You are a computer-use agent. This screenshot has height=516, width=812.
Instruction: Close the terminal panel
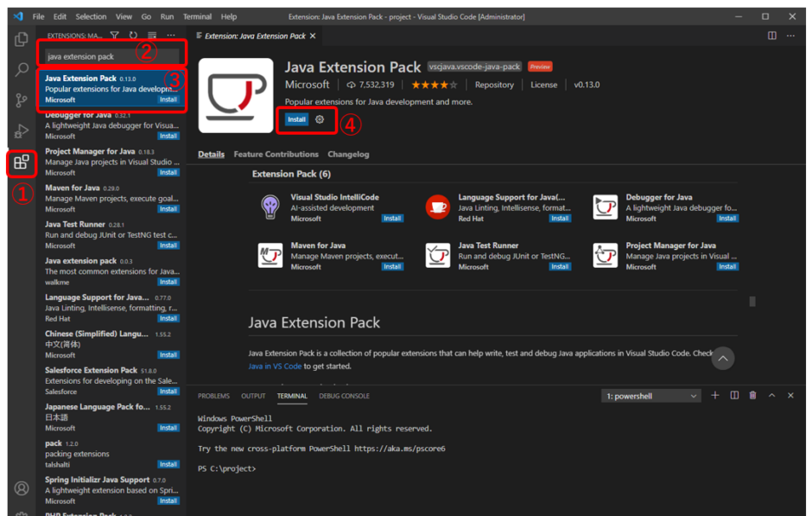click(790, 395)
